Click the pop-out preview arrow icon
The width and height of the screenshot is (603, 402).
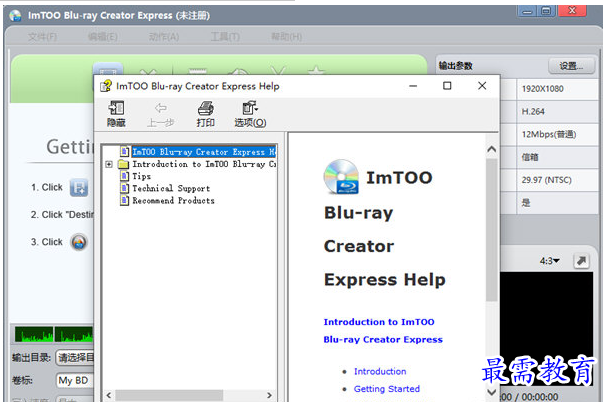click(581, 261)
